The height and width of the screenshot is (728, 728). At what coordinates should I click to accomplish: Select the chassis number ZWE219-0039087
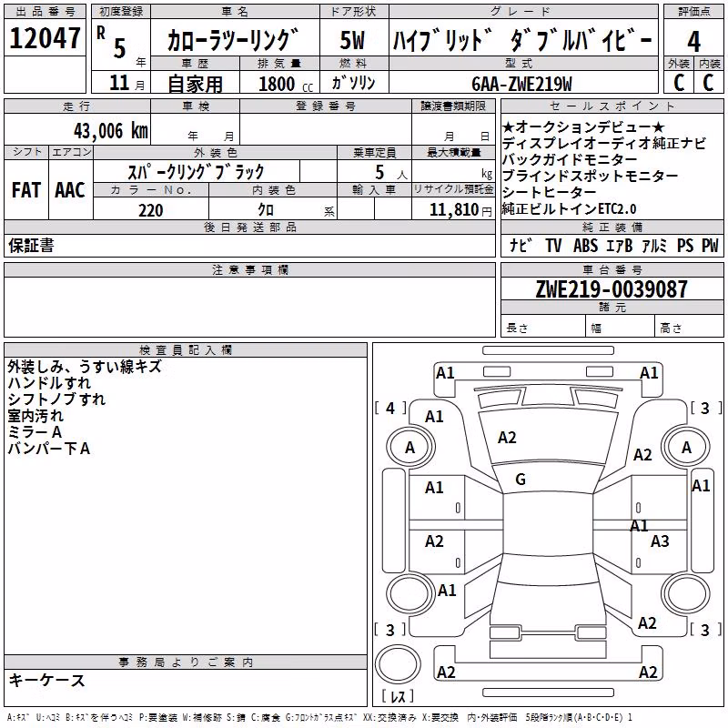point(611,289)
